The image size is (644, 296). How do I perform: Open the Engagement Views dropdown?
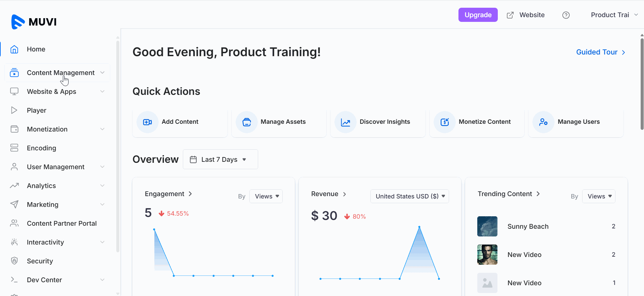[x=266, y=196]
